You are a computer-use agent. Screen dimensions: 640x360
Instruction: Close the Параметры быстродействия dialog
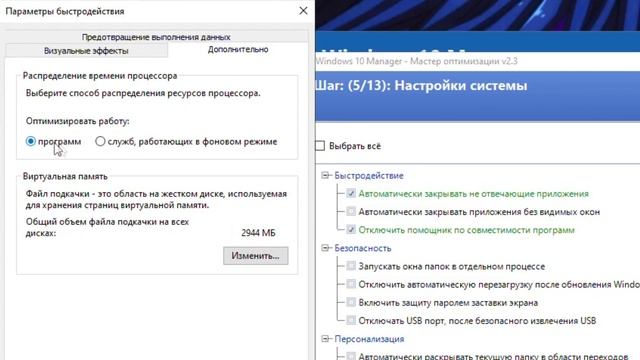coord(303,11)
